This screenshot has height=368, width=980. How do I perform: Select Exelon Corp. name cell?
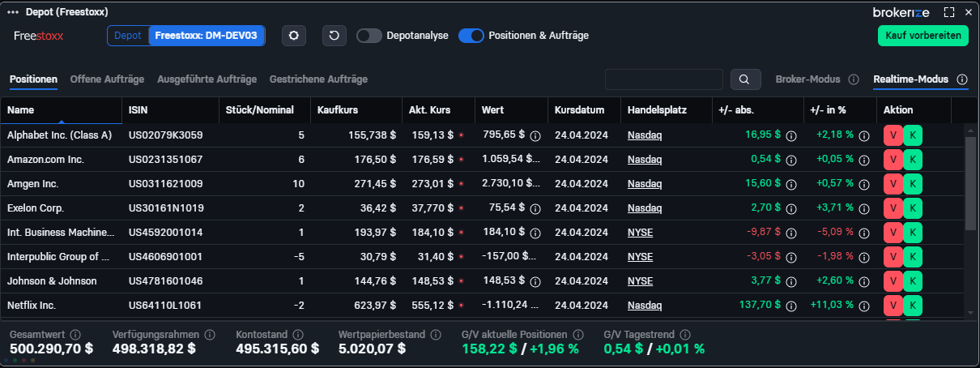tap(61, 208)
